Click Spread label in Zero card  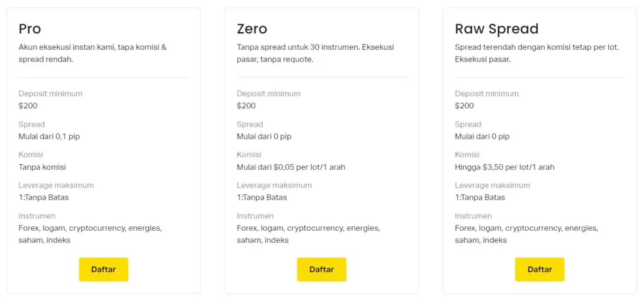point(250,125)
